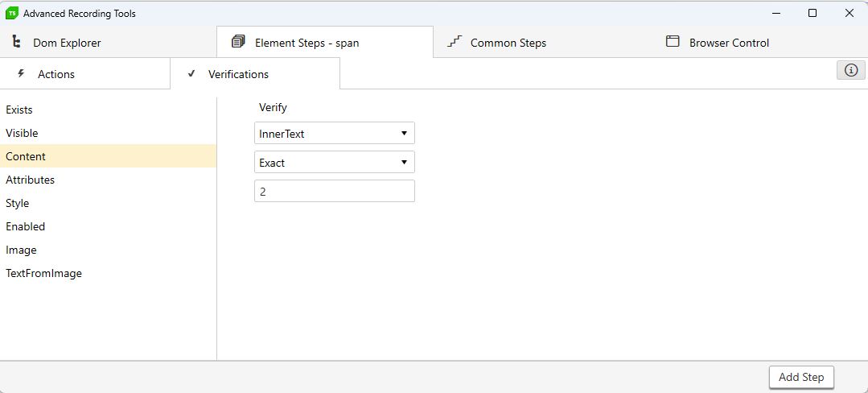
Task: Pick the Style verification
Action: click(108, 203)
